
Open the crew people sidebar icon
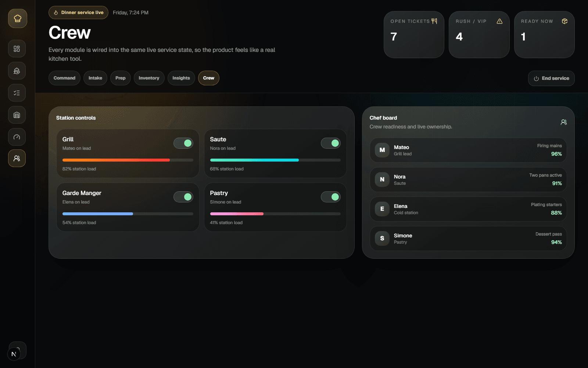pos(17,158)
